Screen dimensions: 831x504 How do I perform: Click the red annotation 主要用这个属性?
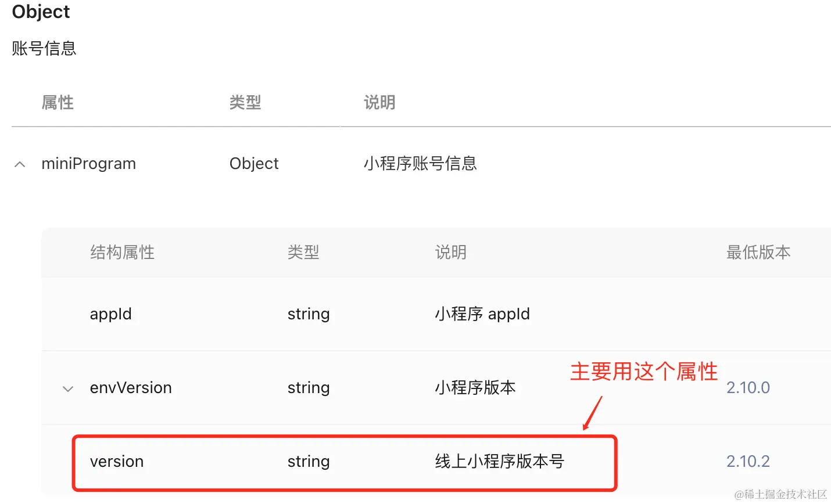click(644, 372)
